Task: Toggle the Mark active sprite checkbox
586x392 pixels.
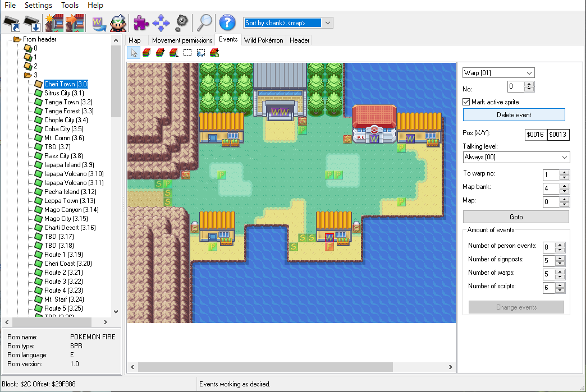Action: [x=466, y=102]
